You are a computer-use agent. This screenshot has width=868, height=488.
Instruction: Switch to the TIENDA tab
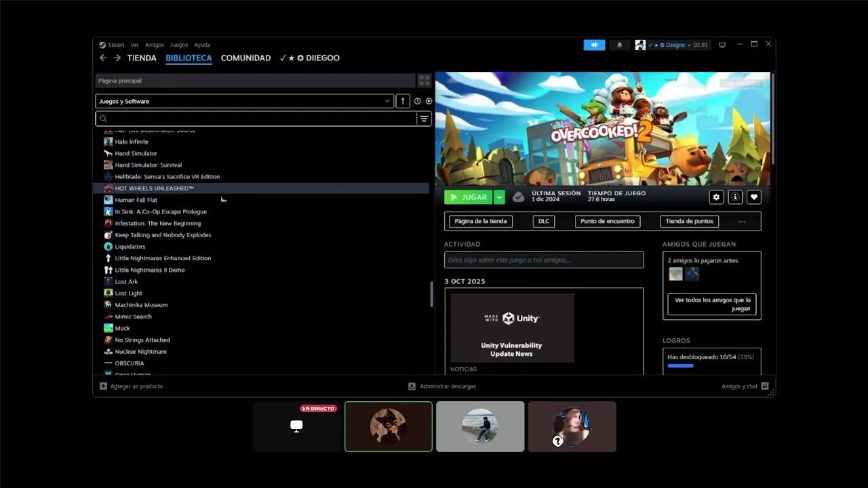point(142,58)
